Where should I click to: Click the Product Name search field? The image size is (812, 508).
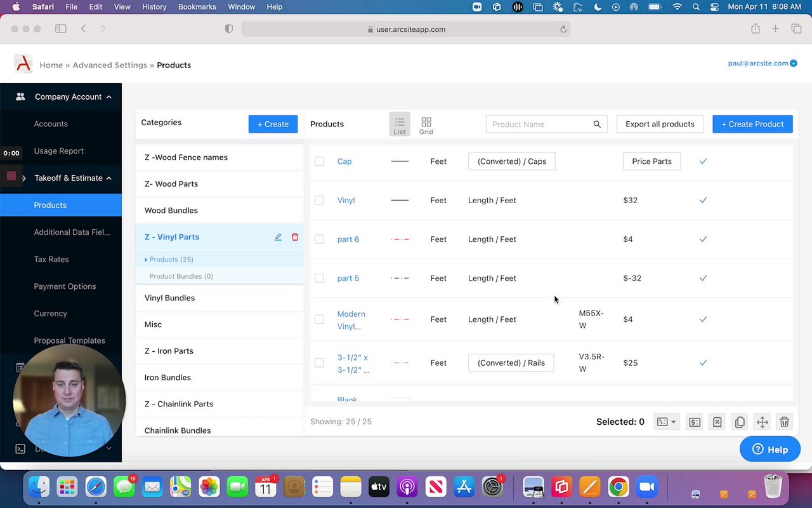pos(547,124)
